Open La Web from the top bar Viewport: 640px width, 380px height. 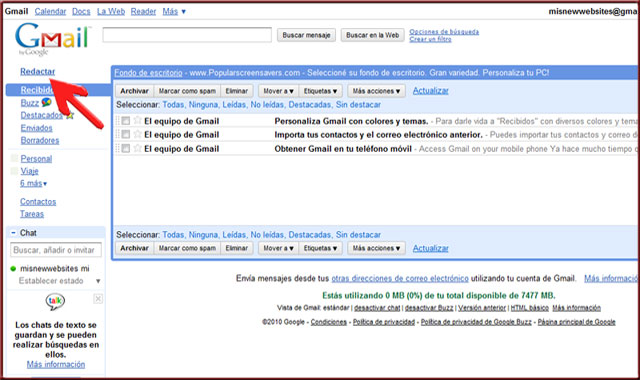111,11
